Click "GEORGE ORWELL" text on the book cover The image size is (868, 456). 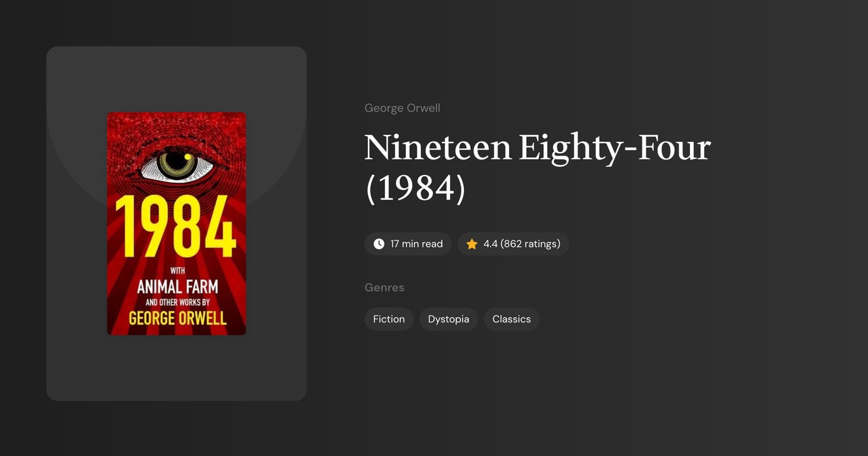coord(177,318)
